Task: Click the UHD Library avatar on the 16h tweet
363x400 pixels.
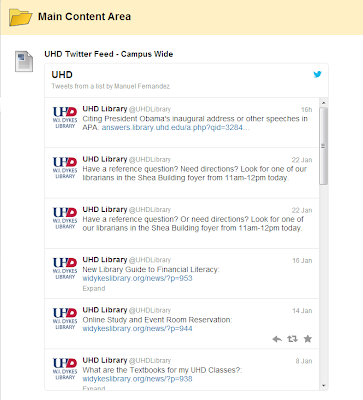Action: (65, 117)
